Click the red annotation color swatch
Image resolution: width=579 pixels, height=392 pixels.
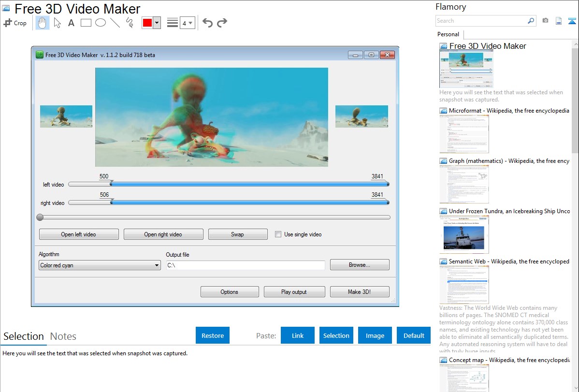tap(147, 23)
